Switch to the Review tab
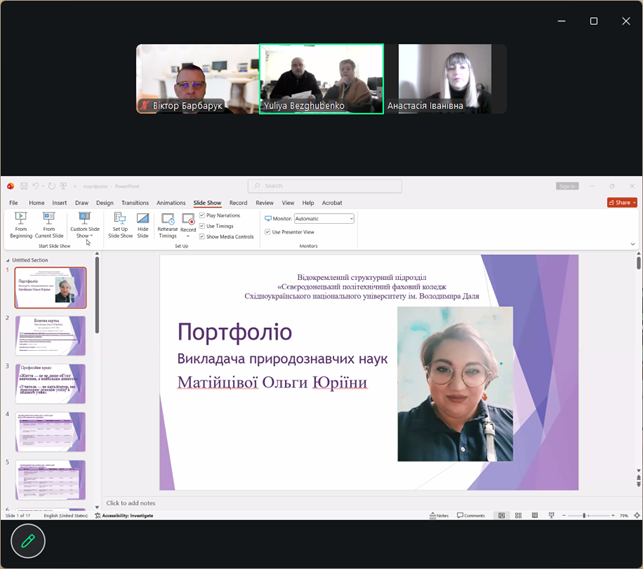This screenshot has width=643, height=569. tap(264, 203)
